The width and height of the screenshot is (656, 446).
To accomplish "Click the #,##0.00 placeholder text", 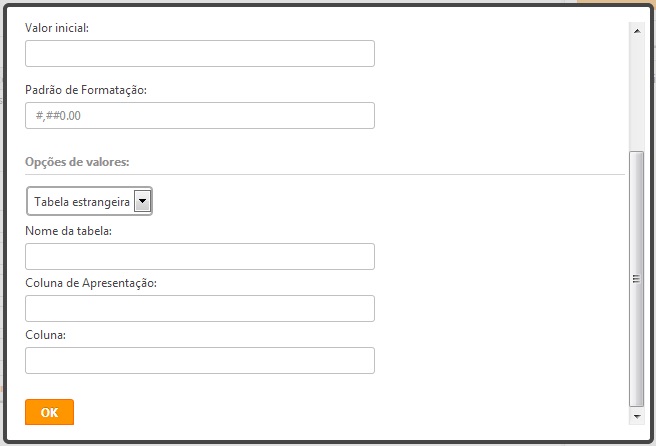I will pos(58,115).
